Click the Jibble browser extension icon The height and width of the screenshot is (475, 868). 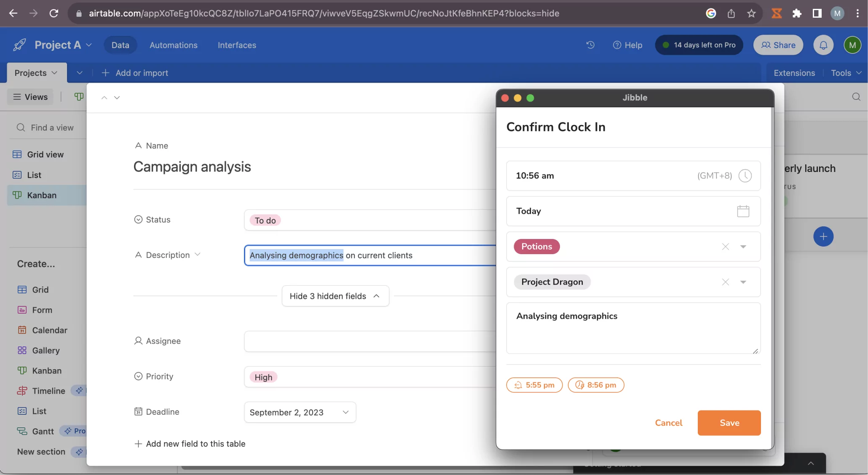[x=776, y=13]
